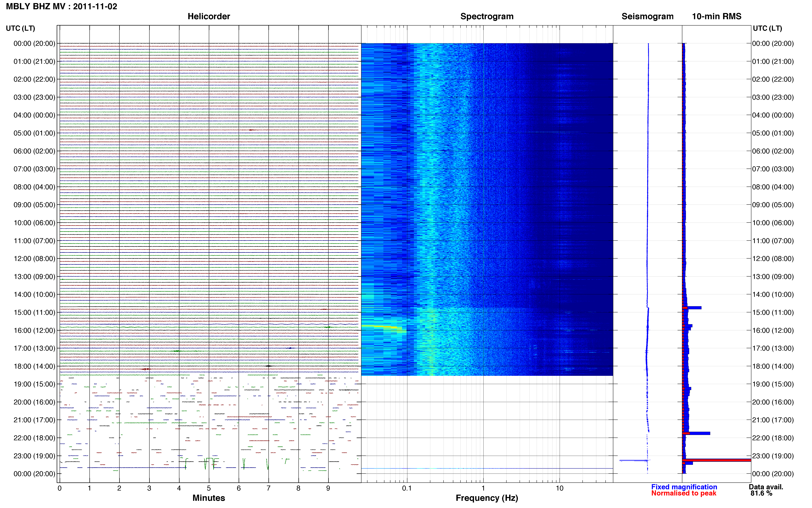Click the right-side 'UTC (LT)' axis header

[x=767, y=28]
